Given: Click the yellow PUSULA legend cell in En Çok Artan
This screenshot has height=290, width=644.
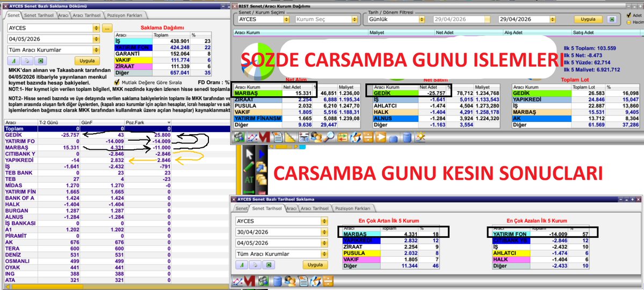Looking at the screenshot, I should coord(361,253).
